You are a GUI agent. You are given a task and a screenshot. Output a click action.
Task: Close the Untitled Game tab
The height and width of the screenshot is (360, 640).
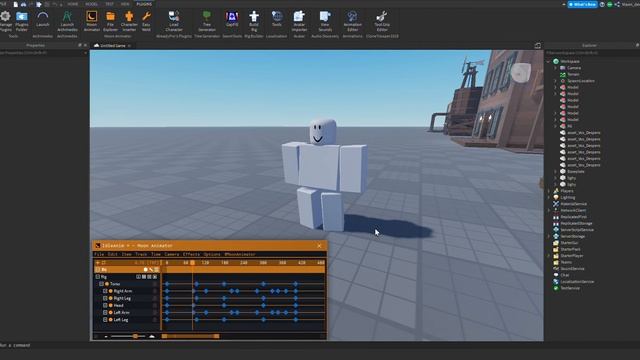(x=129, y=46)
